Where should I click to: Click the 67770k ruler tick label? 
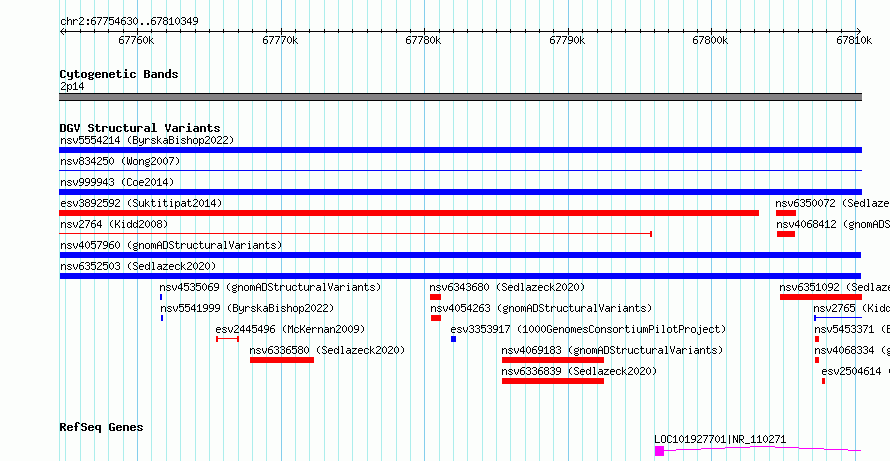280,40
